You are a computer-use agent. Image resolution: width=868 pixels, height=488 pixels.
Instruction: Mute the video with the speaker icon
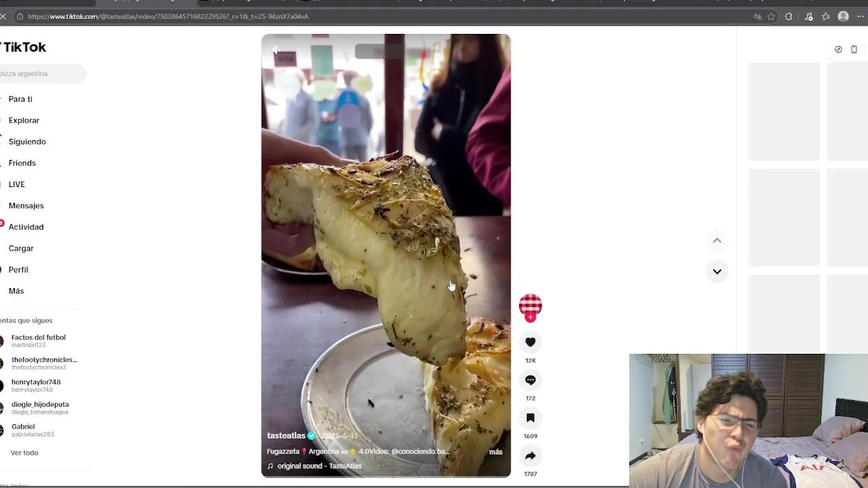[x=275, y=50]
